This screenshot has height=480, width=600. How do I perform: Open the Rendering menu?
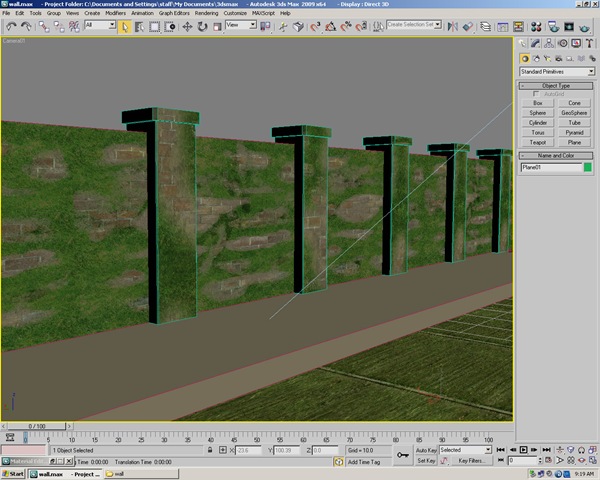(206, 13)
